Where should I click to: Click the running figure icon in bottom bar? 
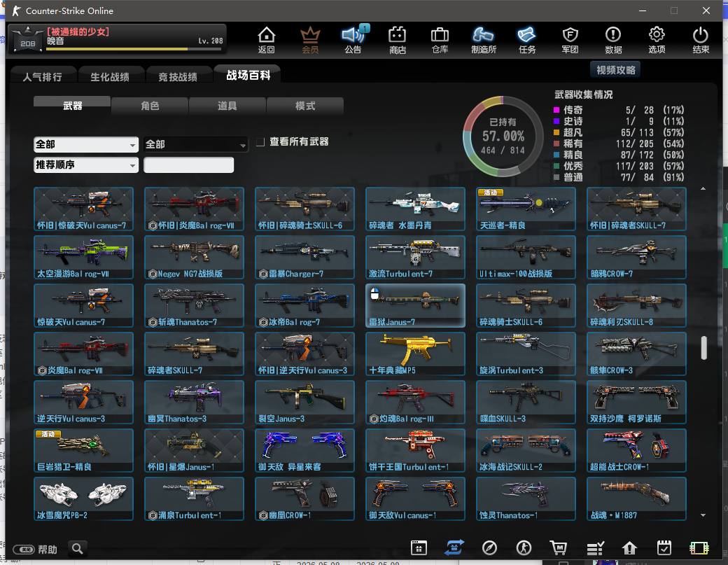coord(524,547)
